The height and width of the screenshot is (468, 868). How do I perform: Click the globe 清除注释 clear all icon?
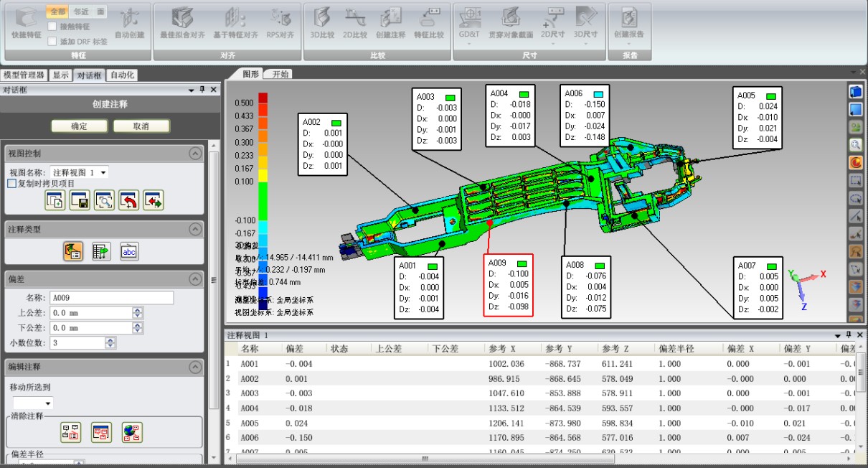click(132, 432)
